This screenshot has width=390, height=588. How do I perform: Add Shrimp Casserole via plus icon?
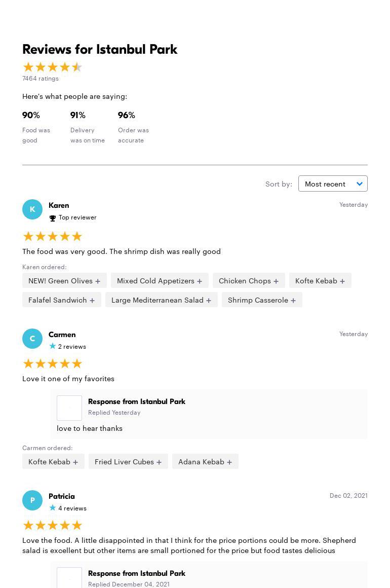click(293, 300)
